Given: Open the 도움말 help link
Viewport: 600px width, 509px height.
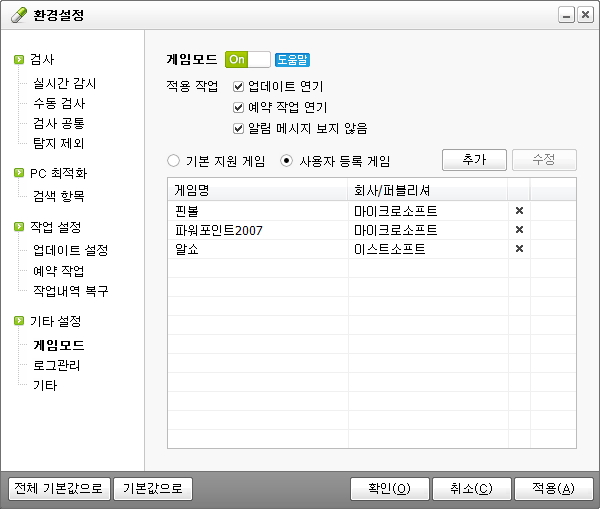Looking at the screenshot, I should [x=292, y=60].
